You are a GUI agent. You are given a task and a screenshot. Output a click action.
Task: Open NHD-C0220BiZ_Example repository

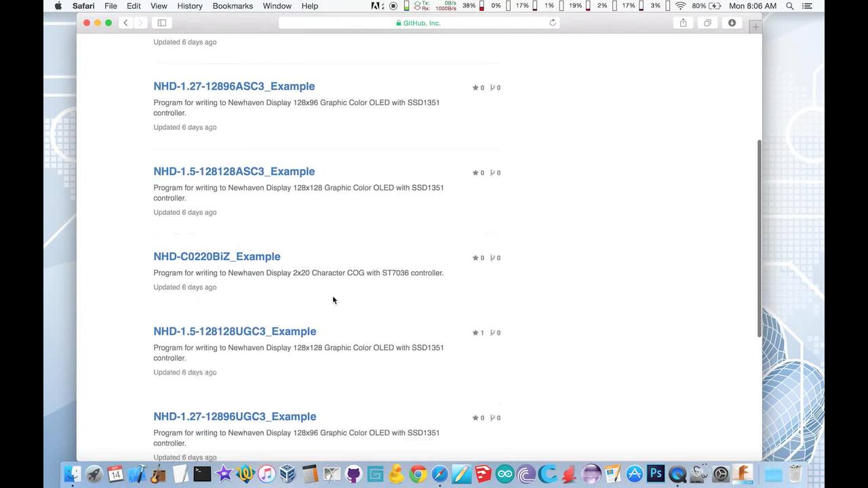pyautogui.click(x=216, y=256)
